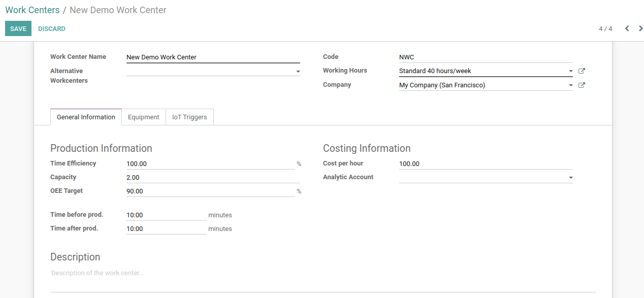Click the Description text area
The height and width of the screenshot is (298, 644).
(323, 279)
